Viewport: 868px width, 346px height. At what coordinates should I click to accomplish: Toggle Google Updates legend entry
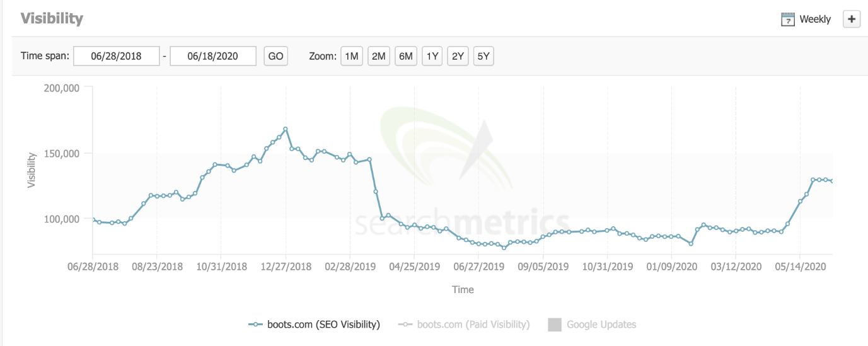(x=592, y=325)
